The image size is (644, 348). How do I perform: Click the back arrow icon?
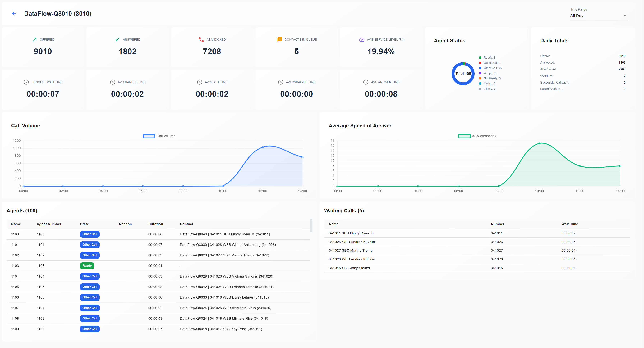[14, 13]
